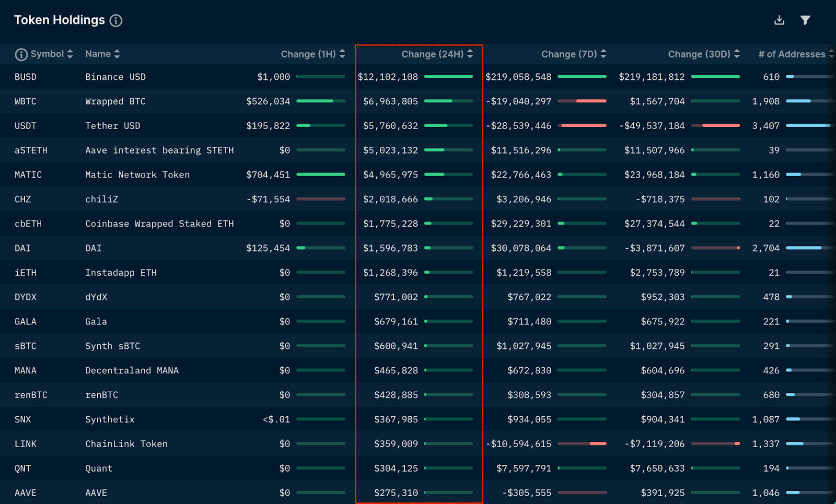
Task: Select the USDT symbol cell
Action: [26, 126]
